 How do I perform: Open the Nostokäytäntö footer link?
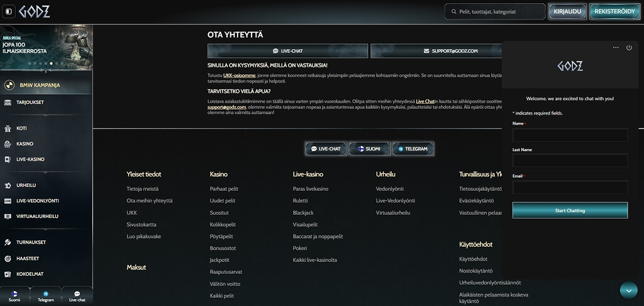(x=475, y=271)
